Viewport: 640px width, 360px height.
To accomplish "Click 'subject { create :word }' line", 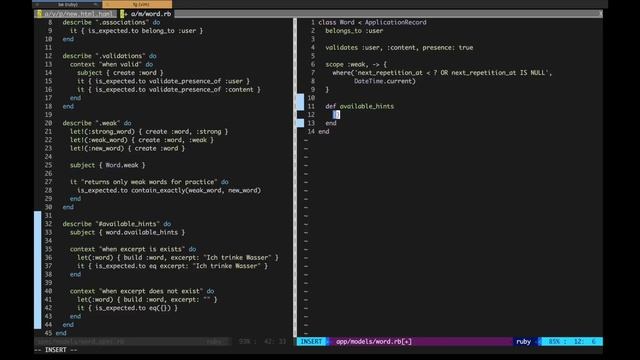I will pos(120,73).
